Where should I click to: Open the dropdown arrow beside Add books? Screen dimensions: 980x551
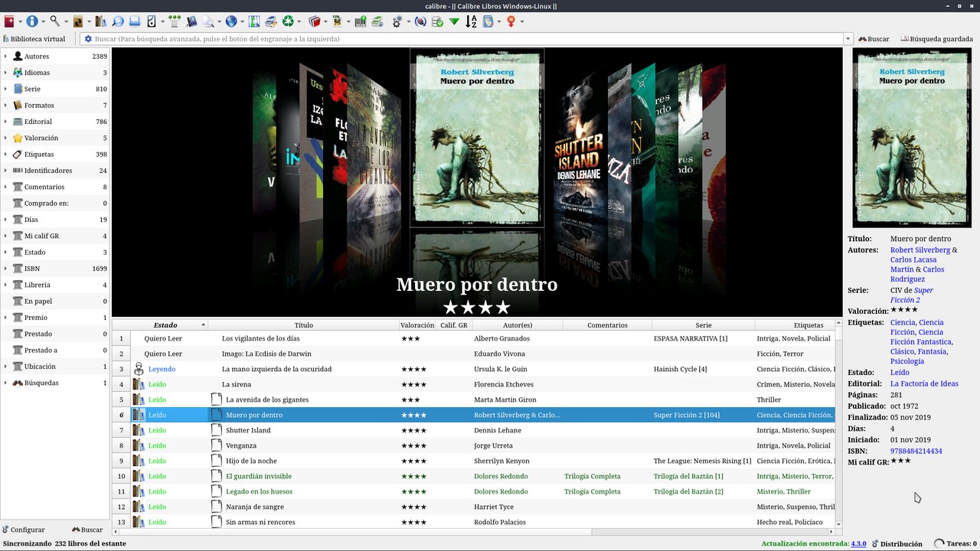click(x=19, y=21)
